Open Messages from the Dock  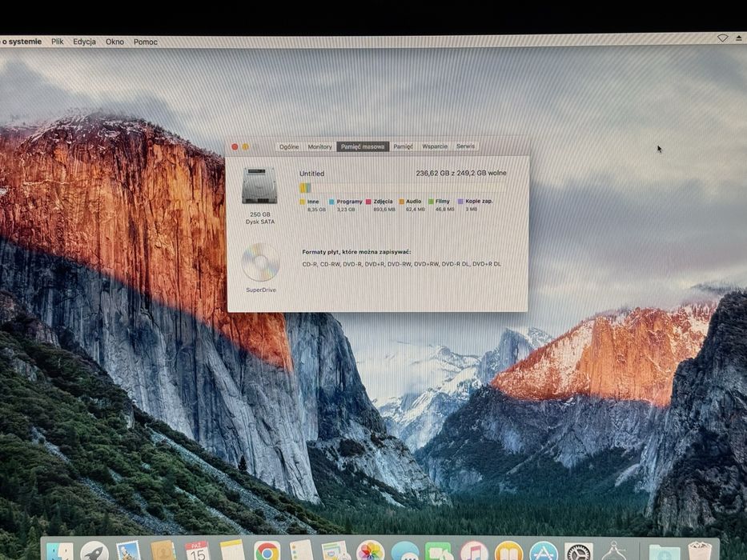[x=405, y=551]
